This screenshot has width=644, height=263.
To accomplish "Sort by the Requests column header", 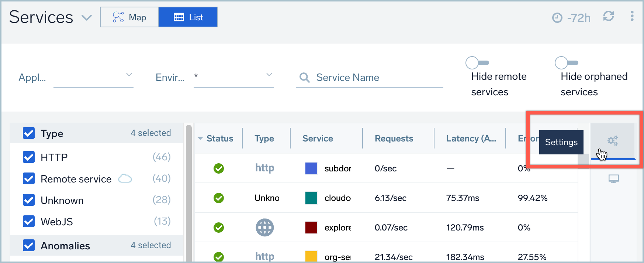I will click(394, 139).
